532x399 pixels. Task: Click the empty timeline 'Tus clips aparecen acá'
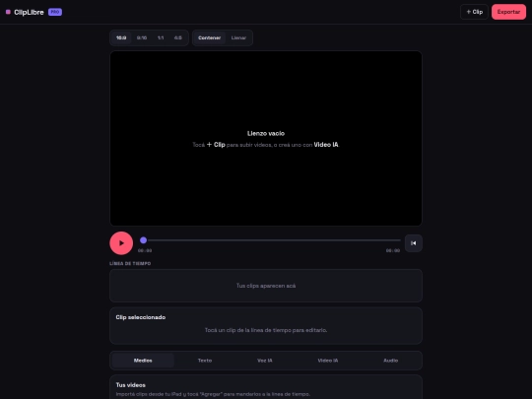pyautogui.click(x=266, y=286)
